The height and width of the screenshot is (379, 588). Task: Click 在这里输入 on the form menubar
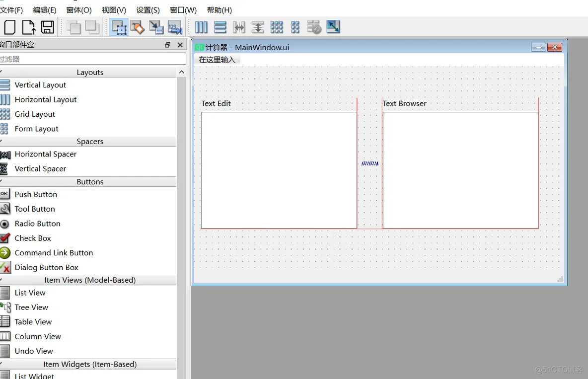(217, 60)
